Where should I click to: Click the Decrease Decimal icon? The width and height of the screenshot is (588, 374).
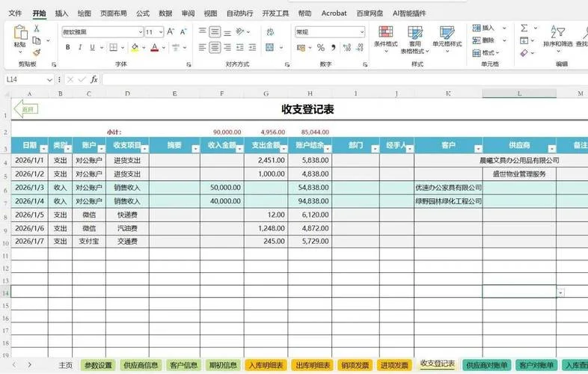pyautogui.click(x=360, y=48)
